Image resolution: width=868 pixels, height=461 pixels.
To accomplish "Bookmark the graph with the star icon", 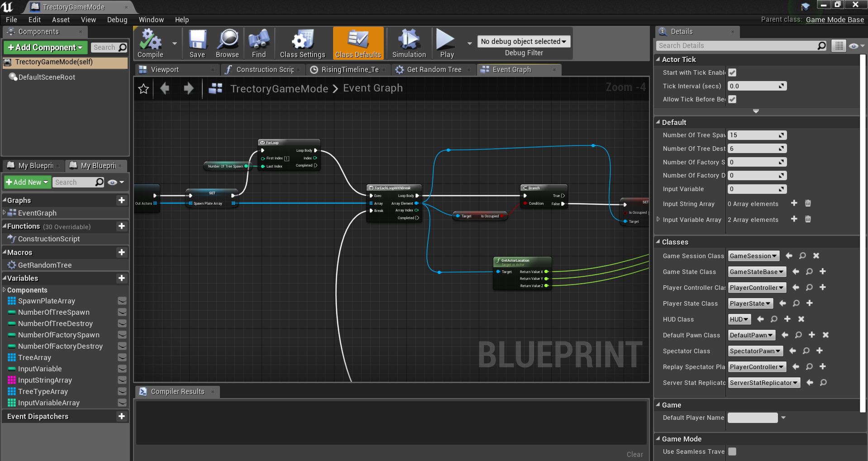I will 143,88.
